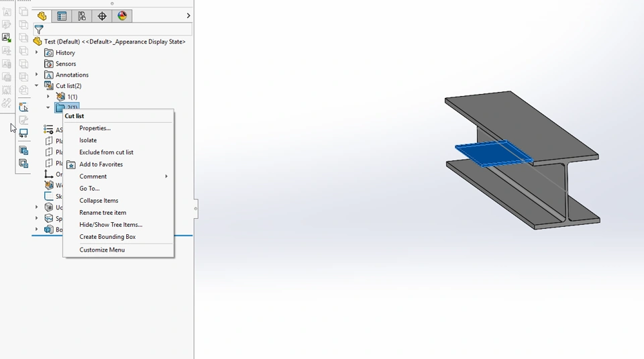Switch to the PropertyManager tab
This screenshot has width=644, height=359.
click(62, 16)
